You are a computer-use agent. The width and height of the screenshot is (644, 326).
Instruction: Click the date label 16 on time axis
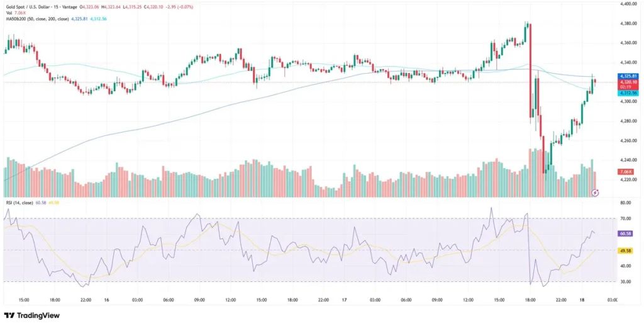106,300
